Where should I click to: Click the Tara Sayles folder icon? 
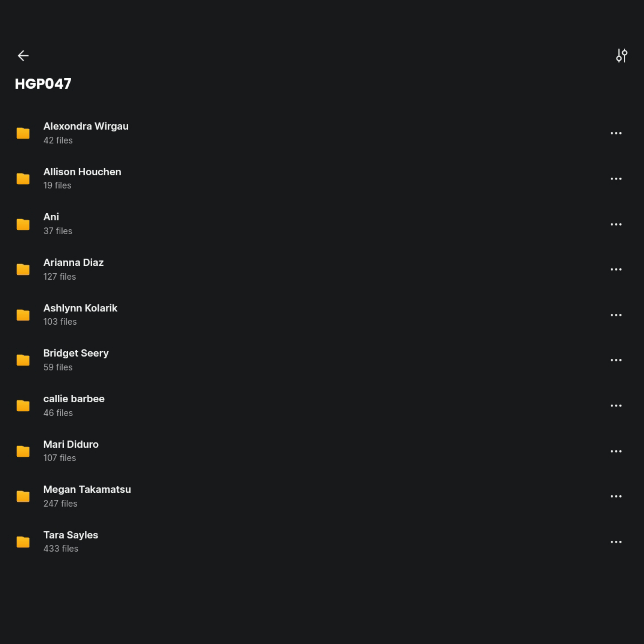(x=23, y=542)
